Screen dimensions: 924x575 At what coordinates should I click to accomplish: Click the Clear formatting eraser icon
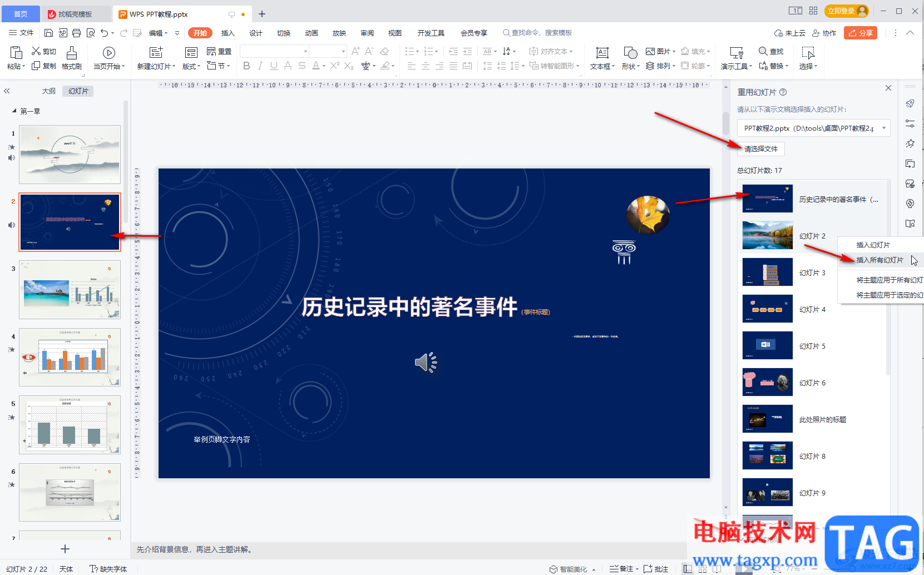pos(384,51)
